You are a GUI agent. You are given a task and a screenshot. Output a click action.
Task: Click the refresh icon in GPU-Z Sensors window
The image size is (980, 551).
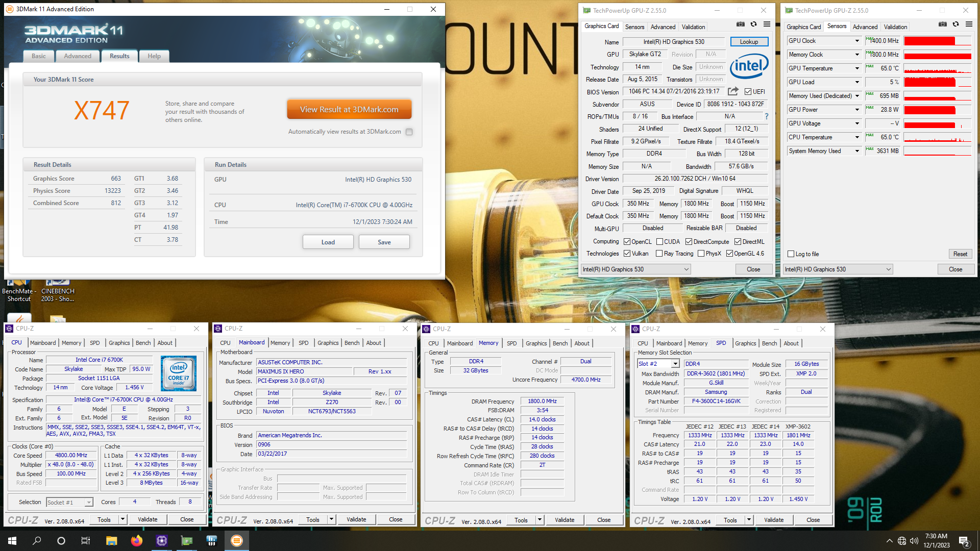pos(955,24)
